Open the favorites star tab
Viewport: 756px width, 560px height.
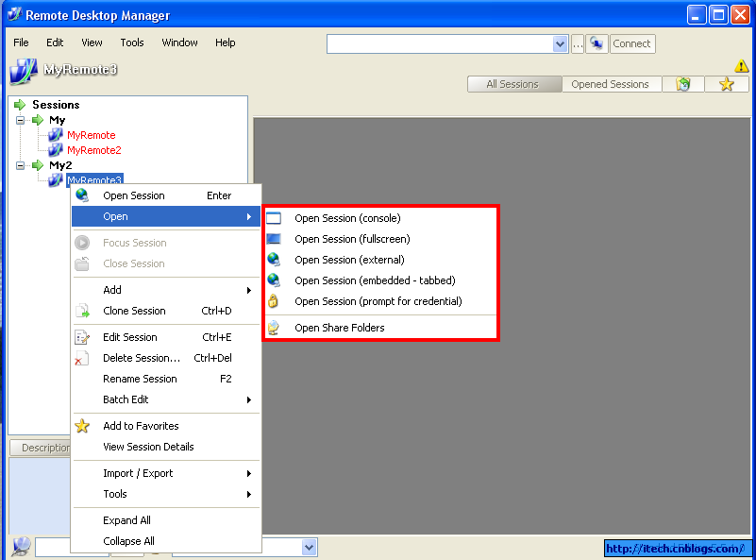tap(726, 84)
